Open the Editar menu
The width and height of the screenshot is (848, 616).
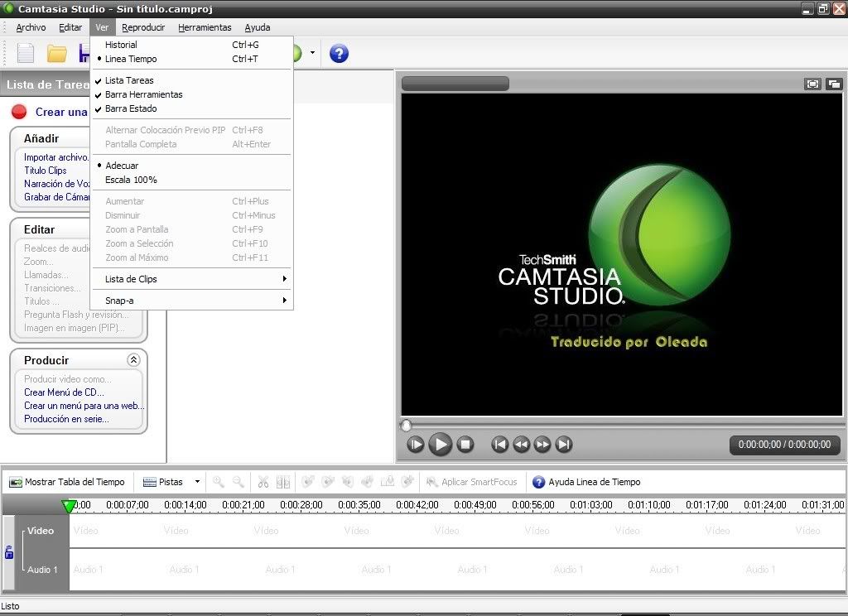point(70,27)
